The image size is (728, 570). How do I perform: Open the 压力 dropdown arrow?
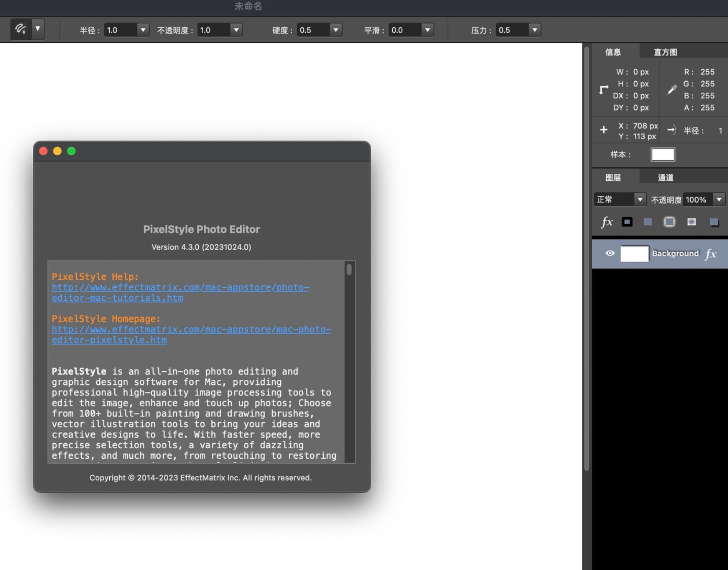pos(534,30)
